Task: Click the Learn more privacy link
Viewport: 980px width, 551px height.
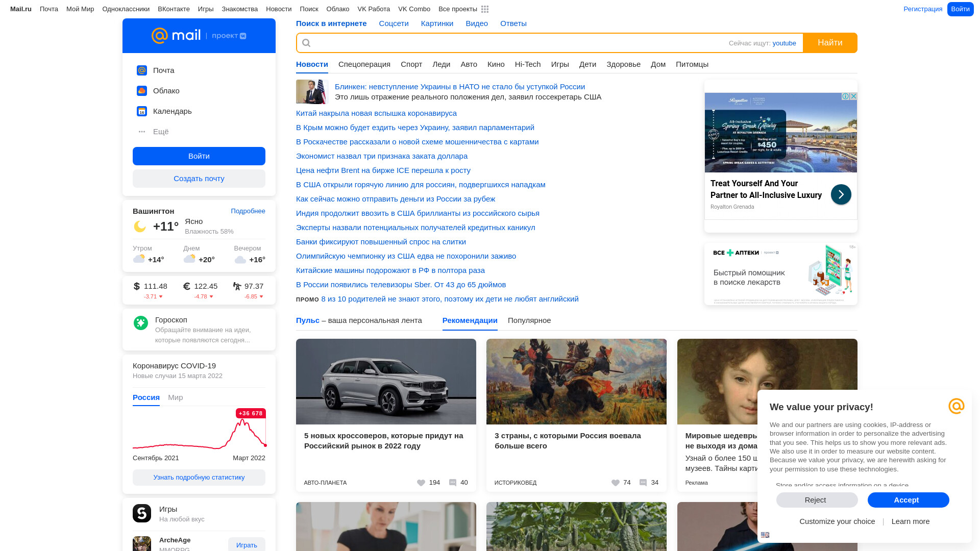Action: [x=911, y=521]
